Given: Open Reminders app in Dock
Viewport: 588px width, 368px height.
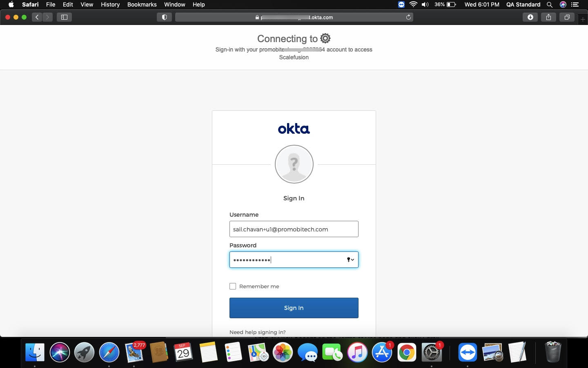Looking at the screenshot, I should [x=233, y=352].
